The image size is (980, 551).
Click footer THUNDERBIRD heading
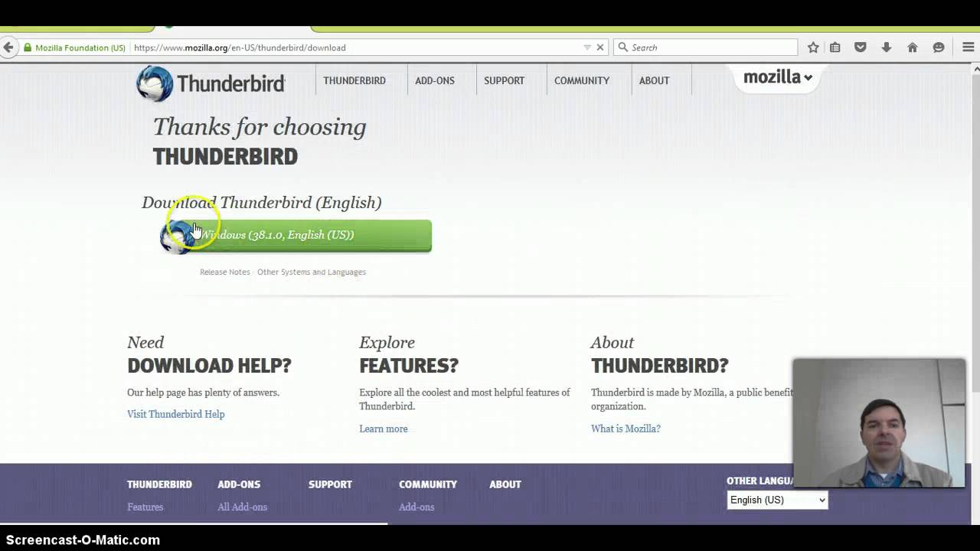(159, 484)
